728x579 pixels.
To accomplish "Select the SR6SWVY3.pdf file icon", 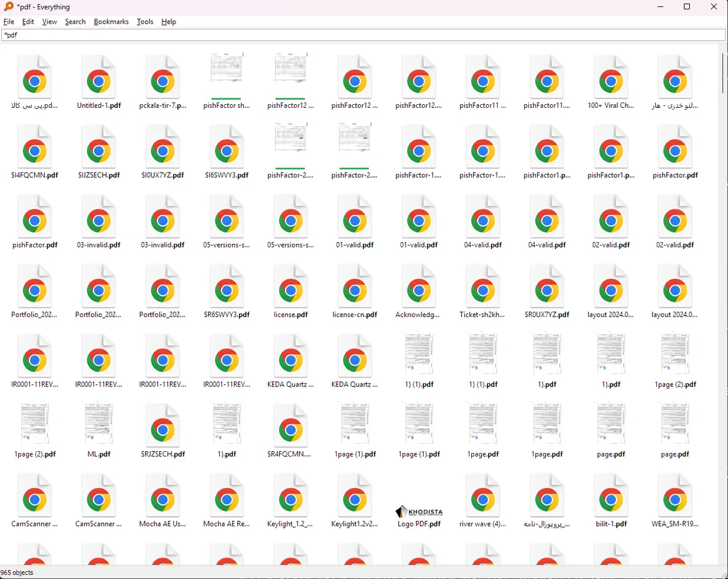I will [x=227, y=286].
